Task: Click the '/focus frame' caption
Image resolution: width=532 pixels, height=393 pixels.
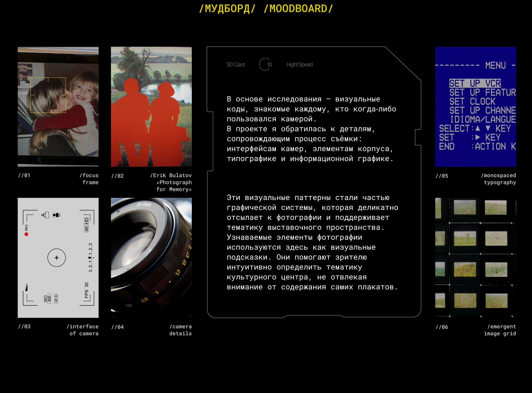Action: (x=89, y=179)
